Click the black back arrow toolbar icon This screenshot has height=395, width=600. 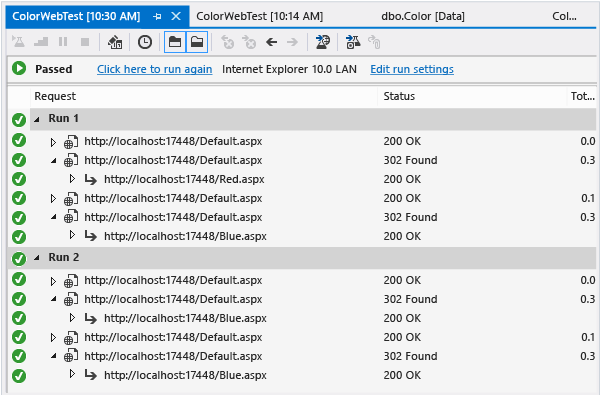point(271,42)
